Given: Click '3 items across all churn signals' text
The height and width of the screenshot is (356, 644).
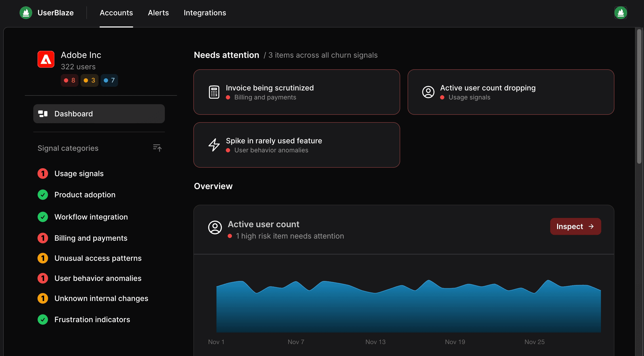Looking at the screenshot, I should [323, 55].
